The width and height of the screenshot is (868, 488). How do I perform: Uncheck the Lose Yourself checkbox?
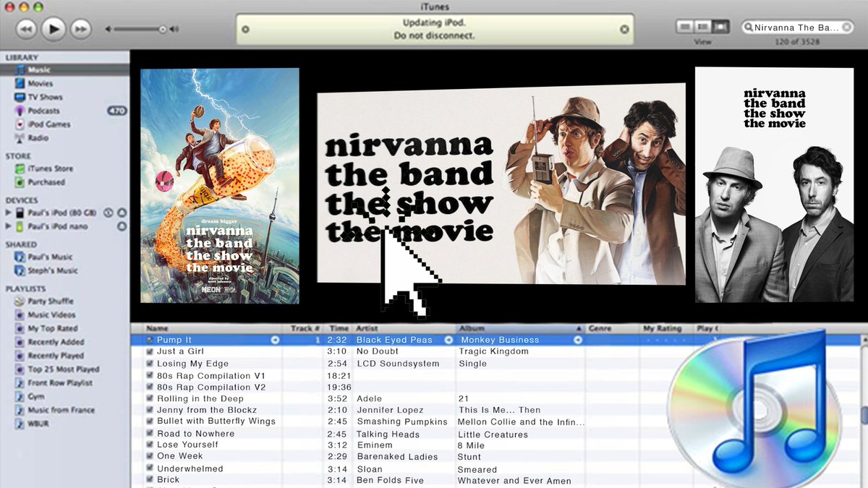150,445
